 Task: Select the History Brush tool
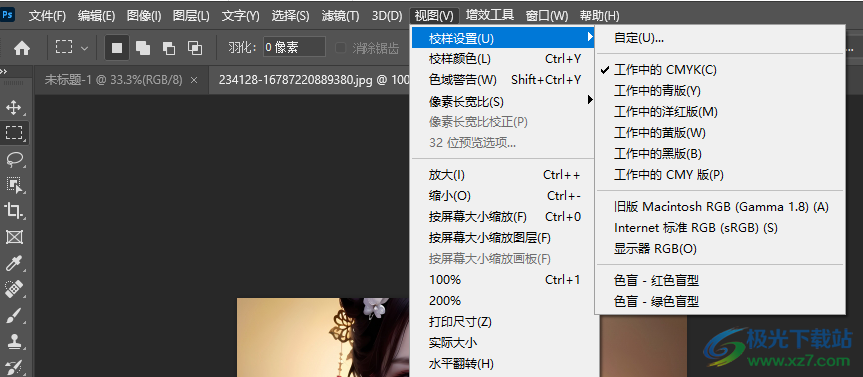pyautogui.click(x=14, y=367)
